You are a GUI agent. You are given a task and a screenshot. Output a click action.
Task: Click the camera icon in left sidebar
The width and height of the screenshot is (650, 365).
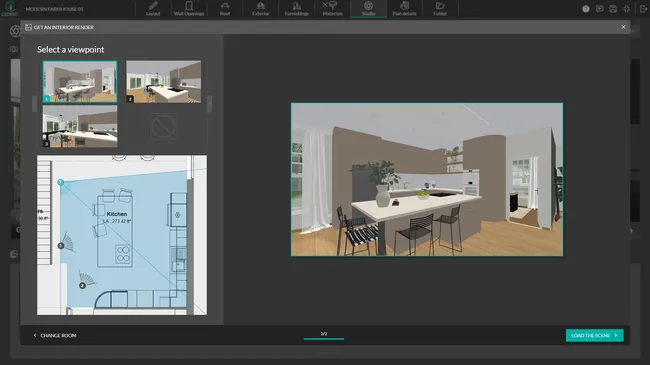coord(14,49)
